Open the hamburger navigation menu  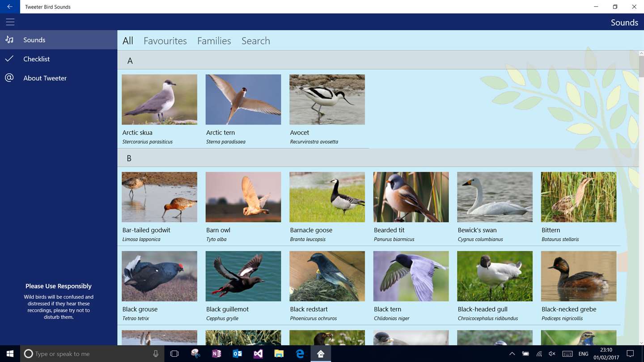coord(10,22)
